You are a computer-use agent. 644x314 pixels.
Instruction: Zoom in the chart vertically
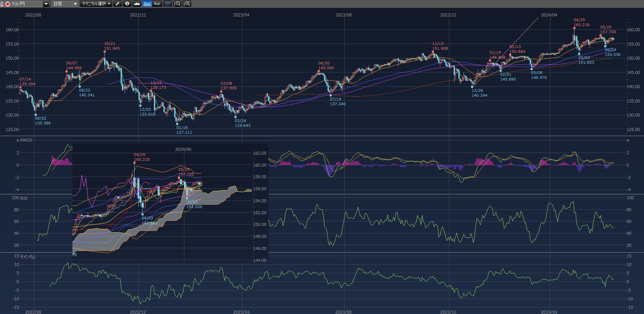[x=187, y=4]
